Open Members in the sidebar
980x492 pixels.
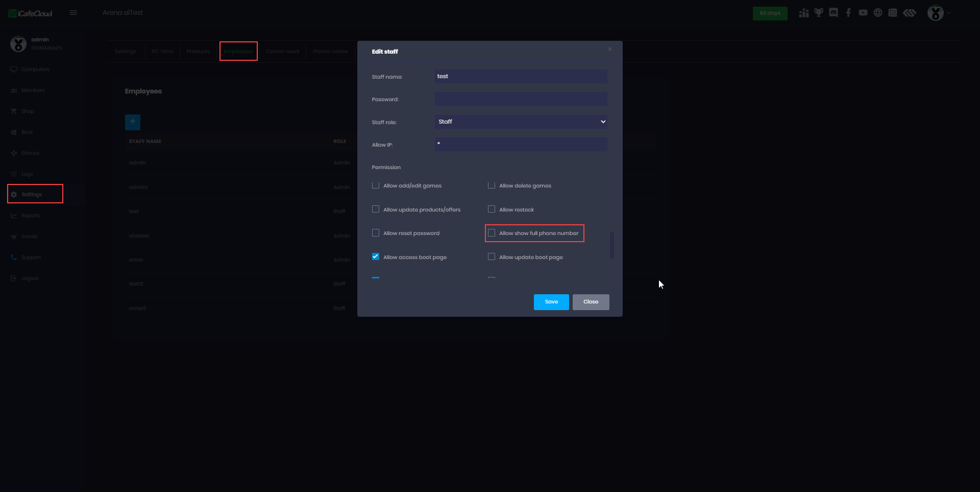[33, 90]
